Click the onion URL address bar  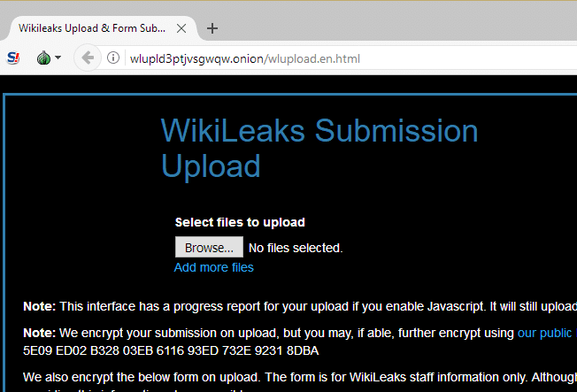[351, 58]
